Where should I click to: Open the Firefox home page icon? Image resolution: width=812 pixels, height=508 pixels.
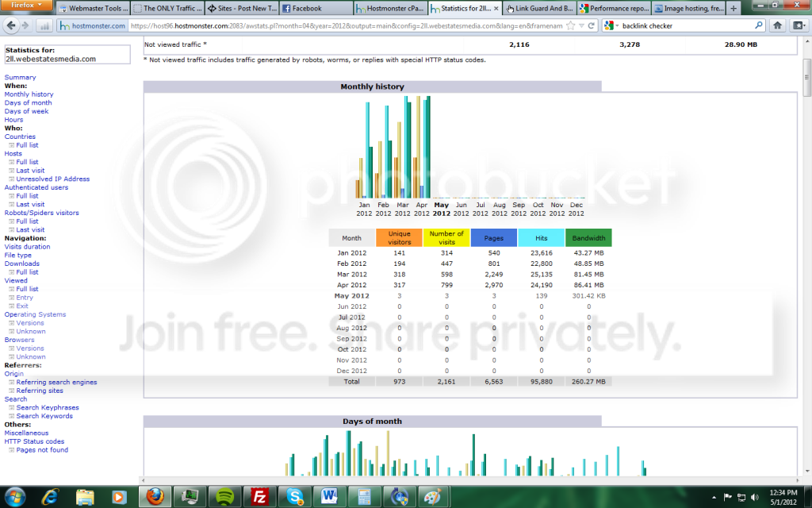click(777, 25)
